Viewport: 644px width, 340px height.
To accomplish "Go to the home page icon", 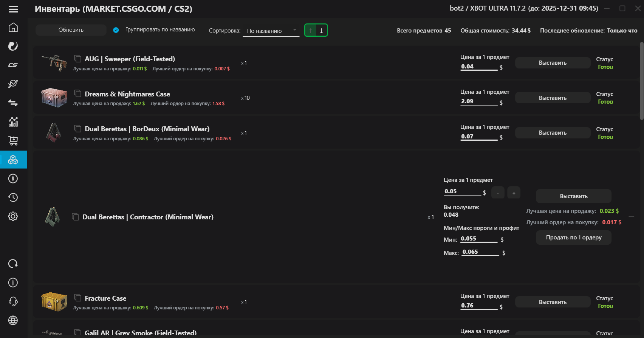I will click(x=13, y=28).
